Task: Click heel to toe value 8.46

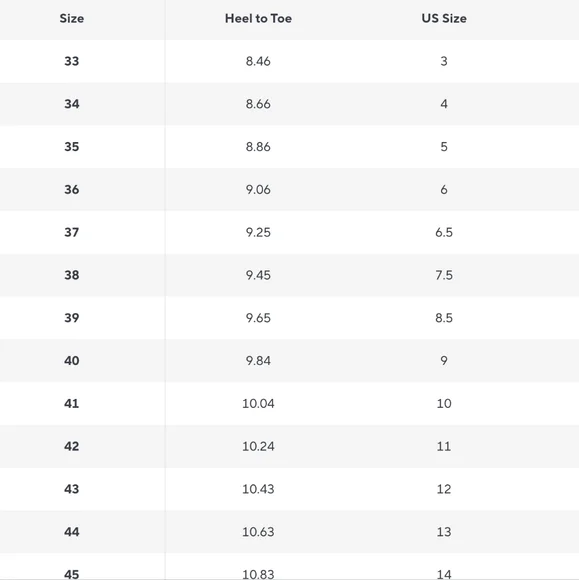Action: click(x=258, y=61)
